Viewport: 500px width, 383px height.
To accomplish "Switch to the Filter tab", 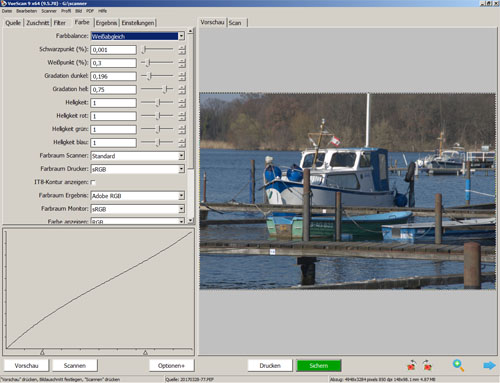I will coord(60,23).
